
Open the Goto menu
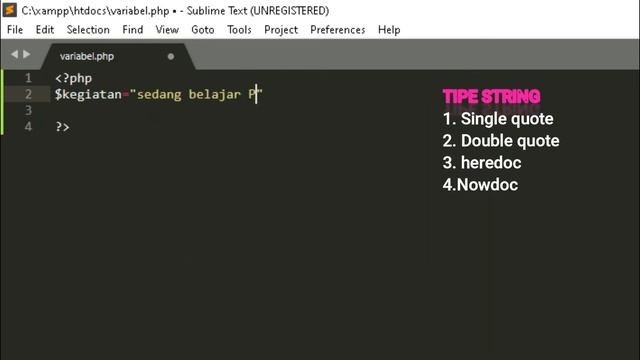point(203,30)
